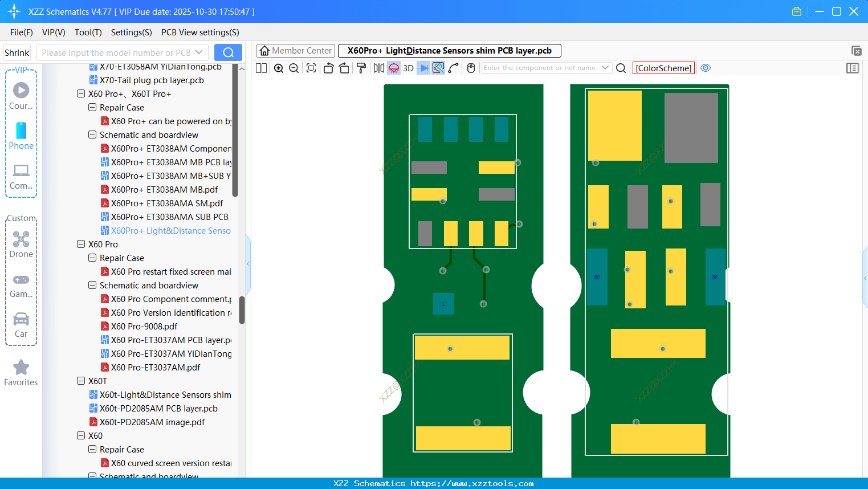The height and width of the screenshot is (489, 868).
Task: Click the Rotate Left toolbar icon
Action: [328, 68]
